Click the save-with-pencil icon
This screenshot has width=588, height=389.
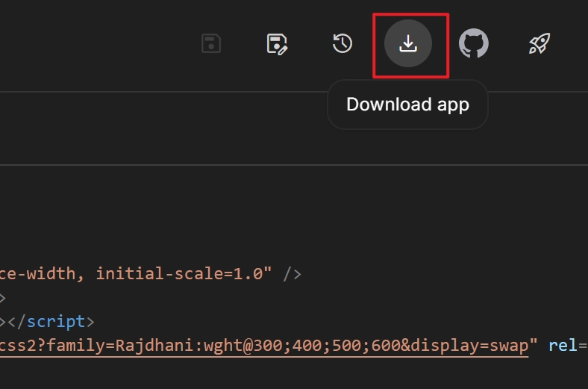[277, 44]
